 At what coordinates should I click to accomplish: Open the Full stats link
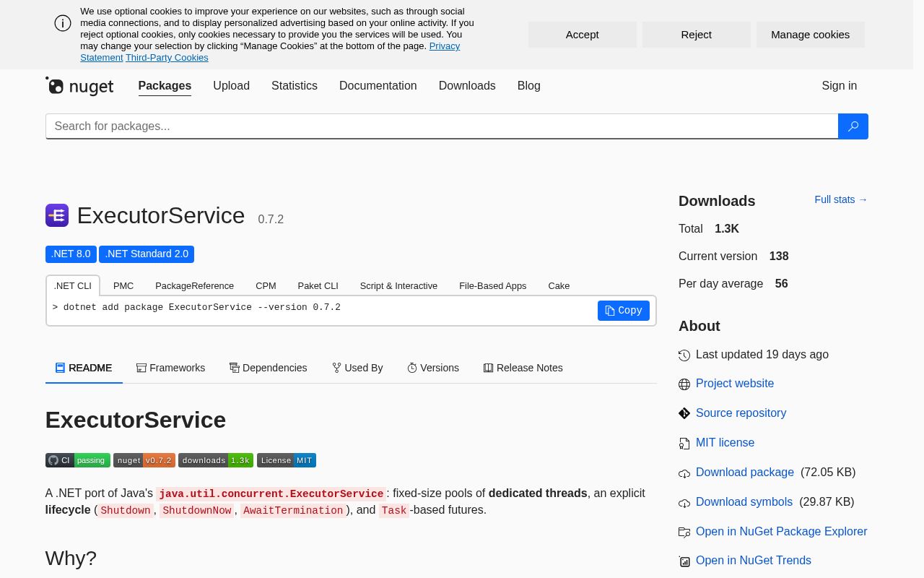pos(841,199)
